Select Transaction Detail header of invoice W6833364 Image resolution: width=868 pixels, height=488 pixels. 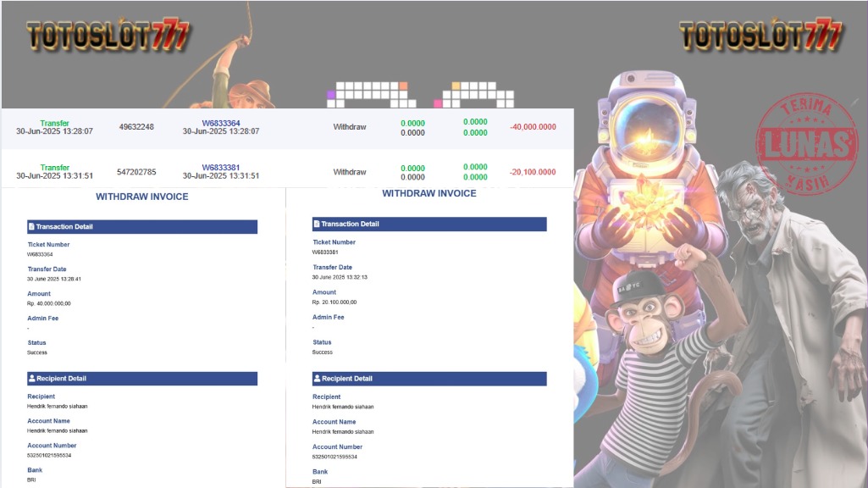pyautogui.click(x=142, y=226)
